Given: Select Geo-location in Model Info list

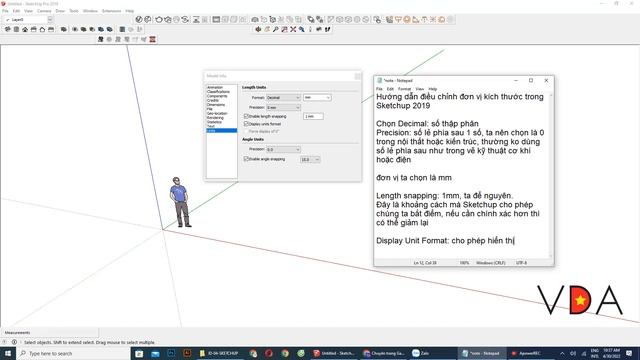Looking at the screenshot, I should [x=217, y=113].
